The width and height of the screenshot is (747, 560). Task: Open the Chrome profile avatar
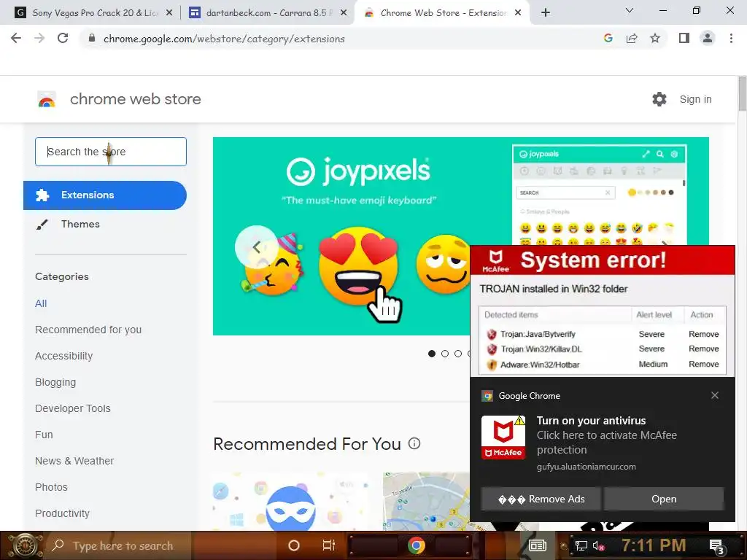coord(708,38)
